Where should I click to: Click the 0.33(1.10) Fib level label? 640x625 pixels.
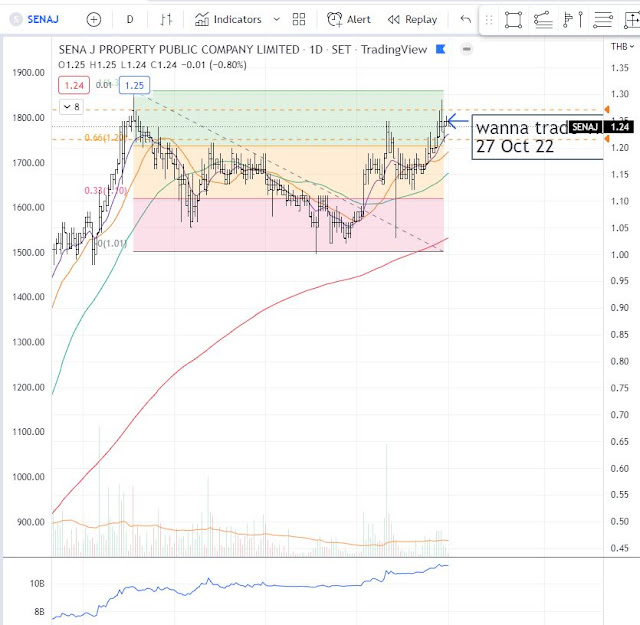[105, 191]
